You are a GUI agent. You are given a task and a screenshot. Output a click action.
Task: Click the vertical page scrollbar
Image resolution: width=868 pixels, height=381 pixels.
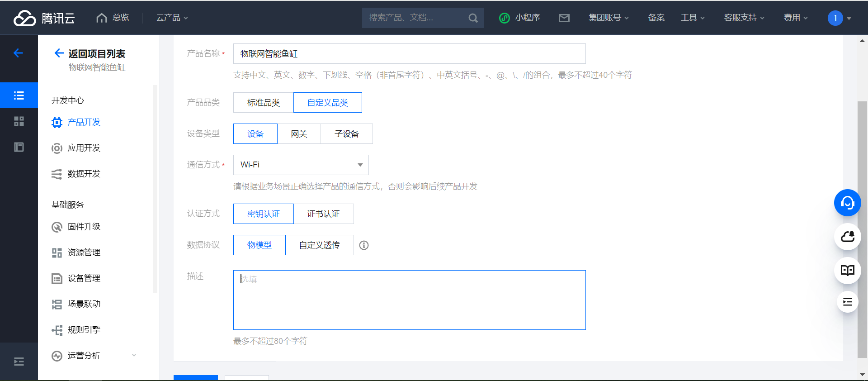coord(862,226)
